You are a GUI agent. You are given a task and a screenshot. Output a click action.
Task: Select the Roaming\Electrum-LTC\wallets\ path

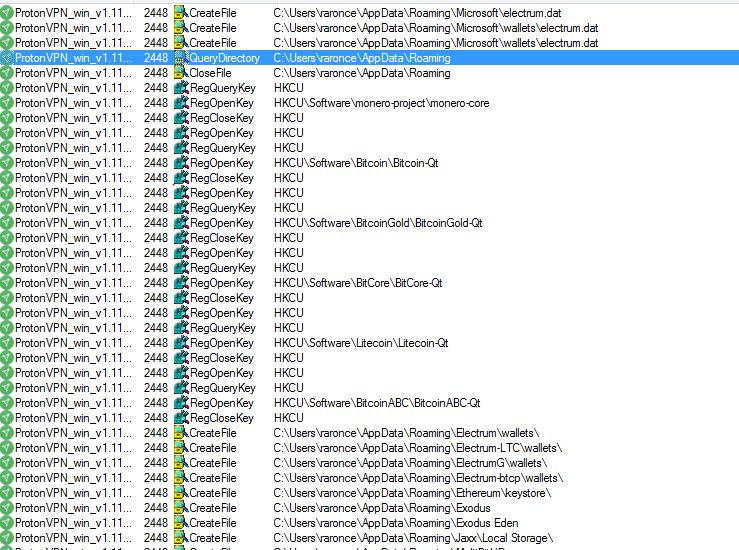click(x=418, y=448)
